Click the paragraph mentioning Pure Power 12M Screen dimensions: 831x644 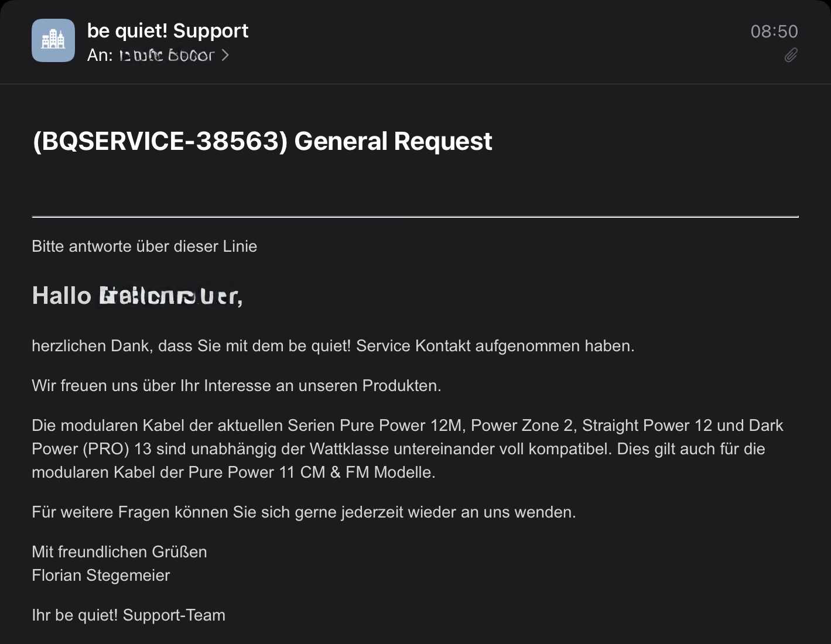[x=408, y=449]
